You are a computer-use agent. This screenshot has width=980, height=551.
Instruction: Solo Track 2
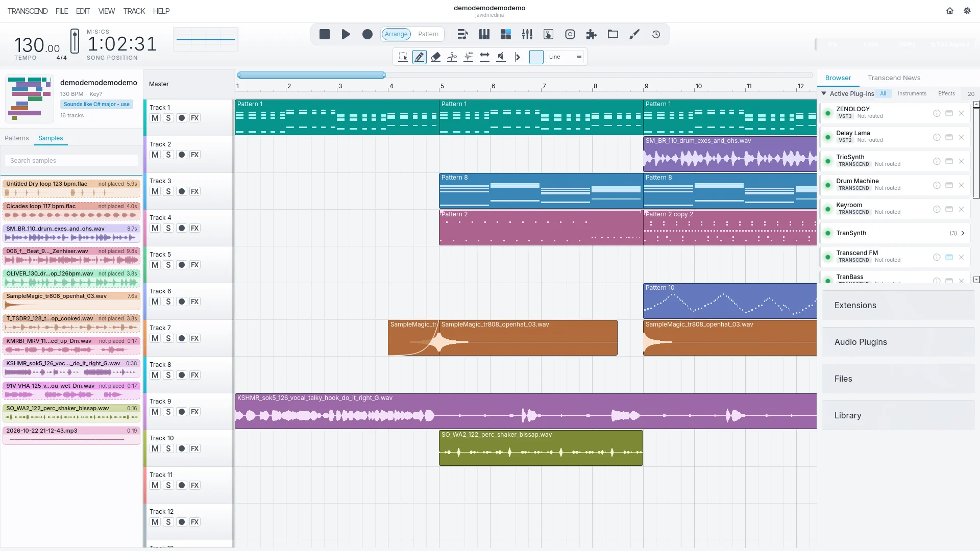tap(168, 155)
